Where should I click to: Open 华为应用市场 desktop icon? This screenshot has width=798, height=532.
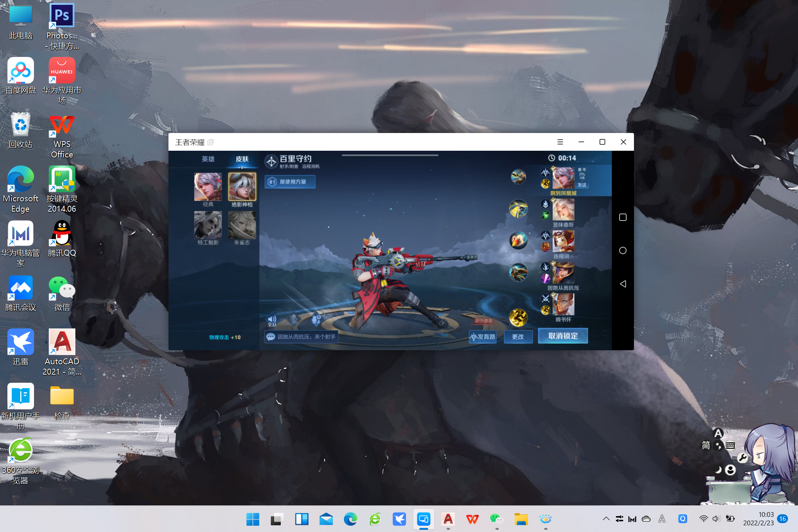(62, 81)
